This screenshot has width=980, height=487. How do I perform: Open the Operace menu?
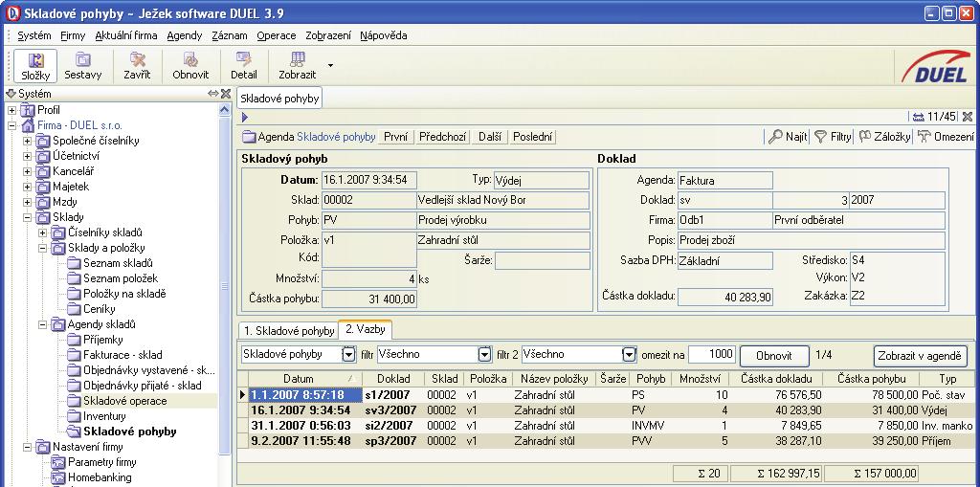coord(277,35)
